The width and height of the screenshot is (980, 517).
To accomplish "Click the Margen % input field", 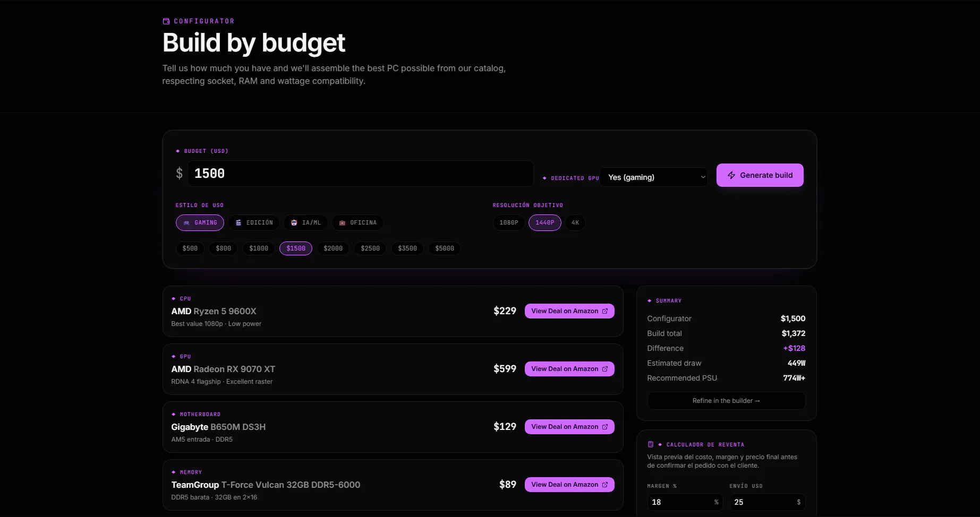I will coord(685,502).
